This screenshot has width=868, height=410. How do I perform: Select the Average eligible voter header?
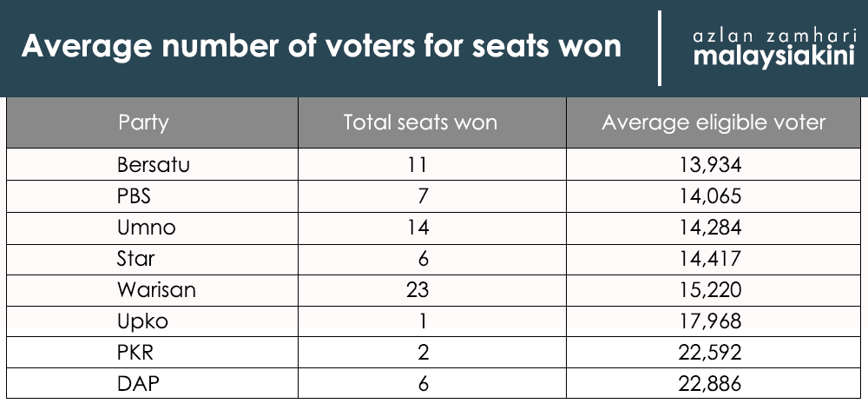point(713,122)
